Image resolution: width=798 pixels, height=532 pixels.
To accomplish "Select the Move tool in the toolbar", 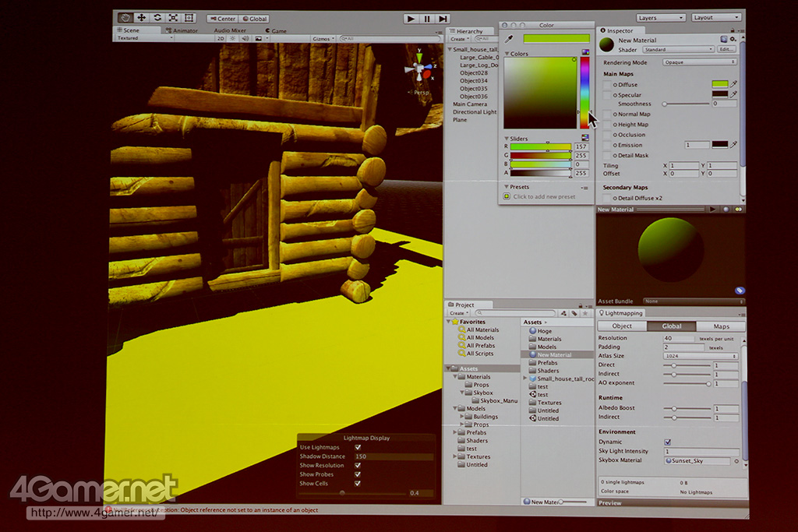I will pos(142,18).
